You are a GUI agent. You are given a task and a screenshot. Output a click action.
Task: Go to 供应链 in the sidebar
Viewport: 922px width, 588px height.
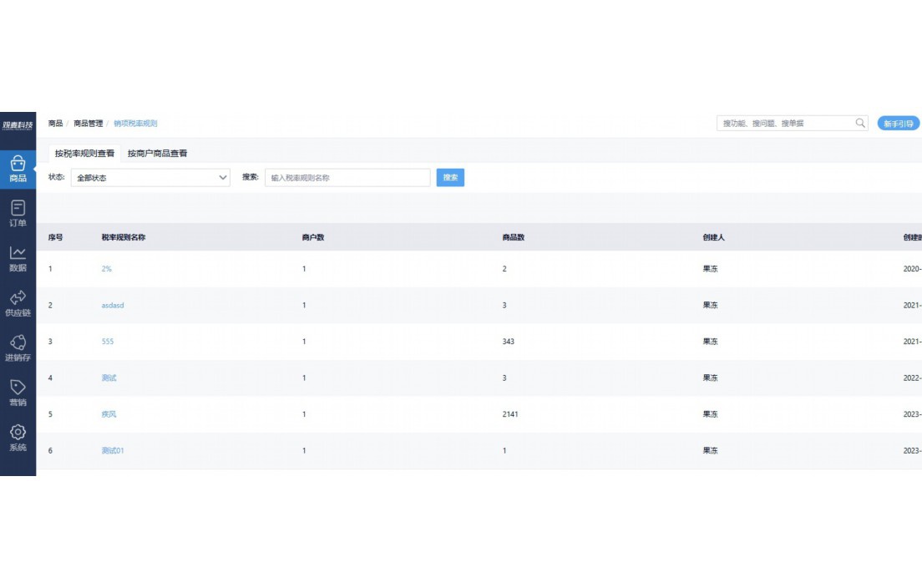pos(18,304)
